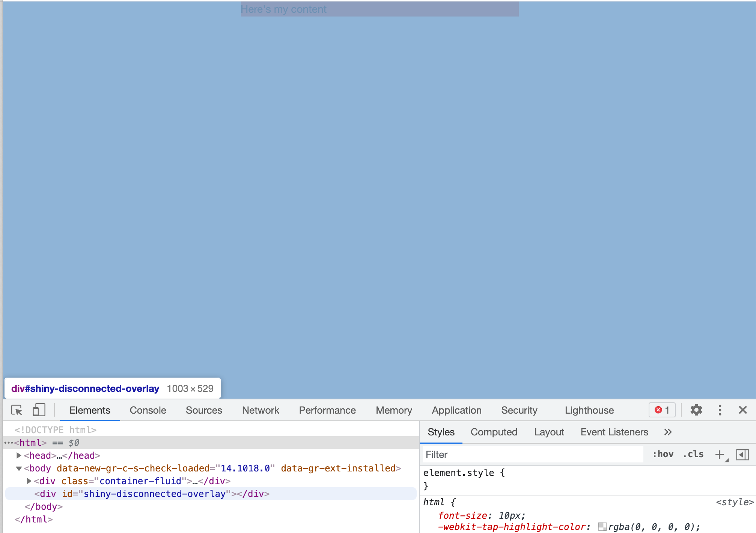
Task: Expand the container-fluid div node
Action: (x=29, y=481)
